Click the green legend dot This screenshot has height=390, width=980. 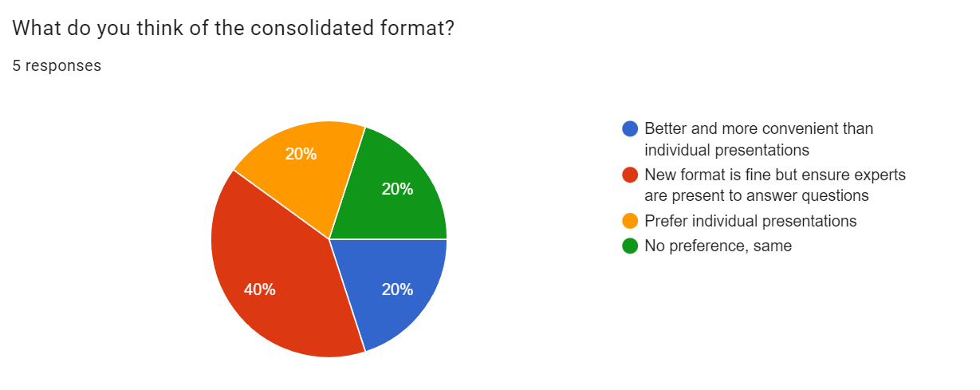tap(630, 246)
